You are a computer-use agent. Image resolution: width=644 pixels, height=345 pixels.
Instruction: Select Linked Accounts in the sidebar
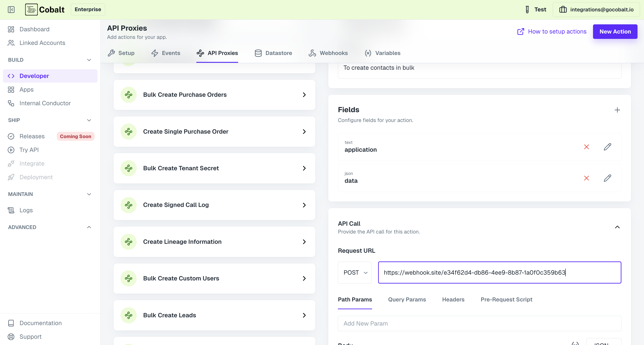42,43
